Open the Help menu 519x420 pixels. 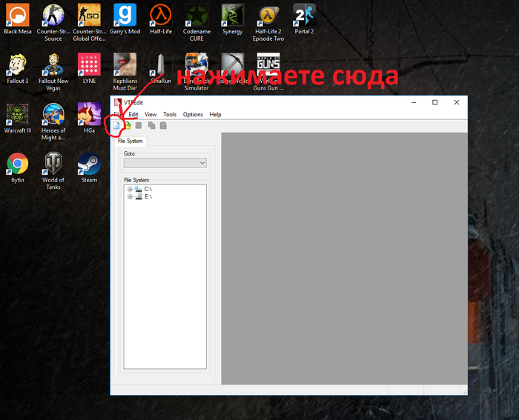point(215,115)
